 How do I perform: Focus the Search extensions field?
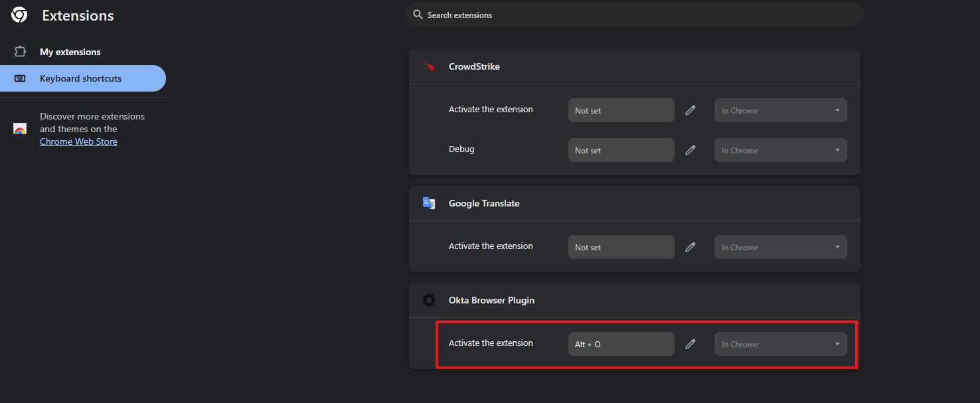634,15
